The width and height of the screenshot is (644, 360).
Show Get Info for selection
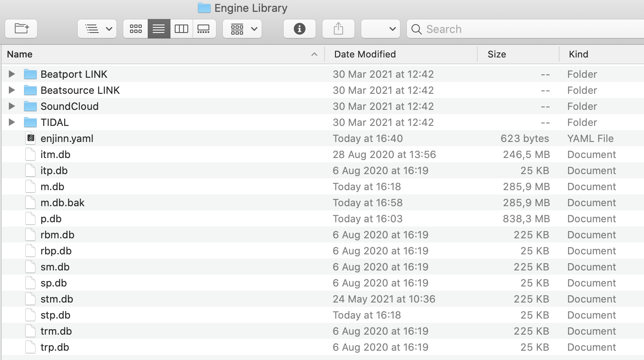tap(300, 29)
